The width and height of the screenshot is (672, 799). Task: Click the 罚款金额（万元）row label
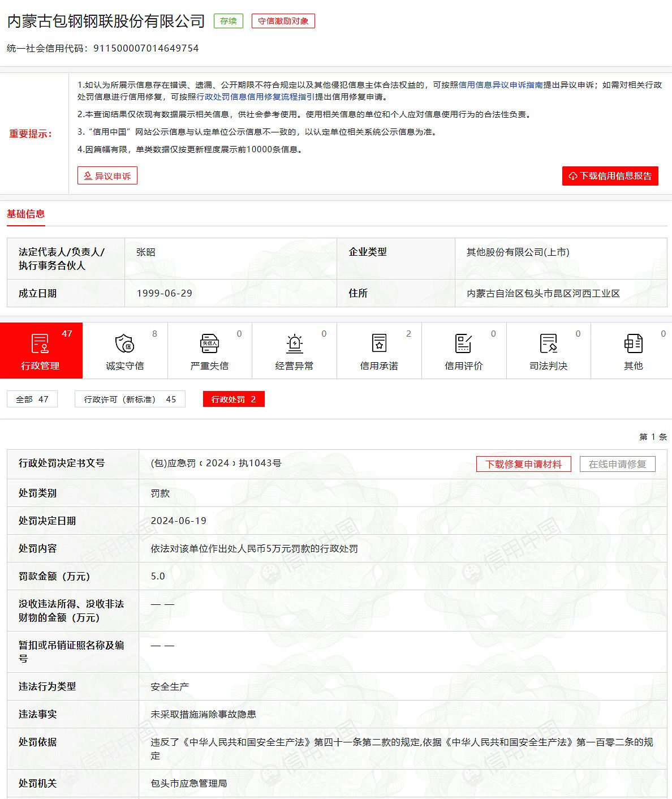(54, 576)
